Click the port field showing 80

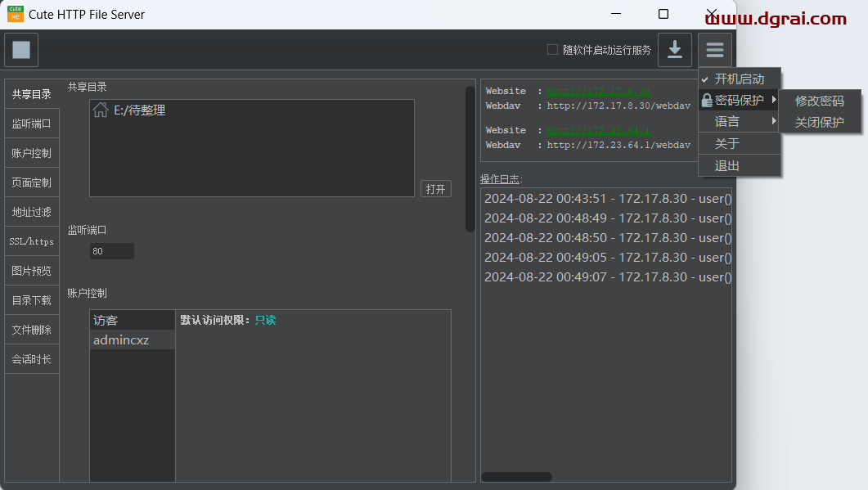[x=112, y=251]
